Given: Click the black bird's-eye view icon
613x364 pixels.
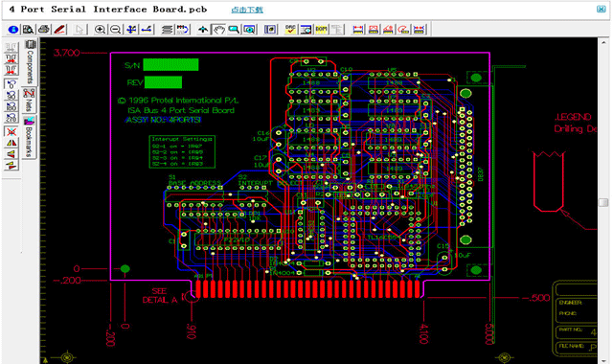Looking at the screenshot, I should click(x=203, y=30).
